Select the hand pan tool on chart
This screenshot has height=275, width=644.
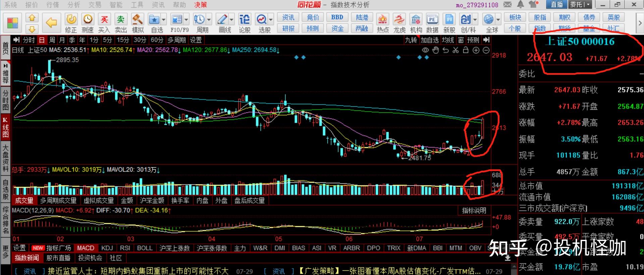435,50
